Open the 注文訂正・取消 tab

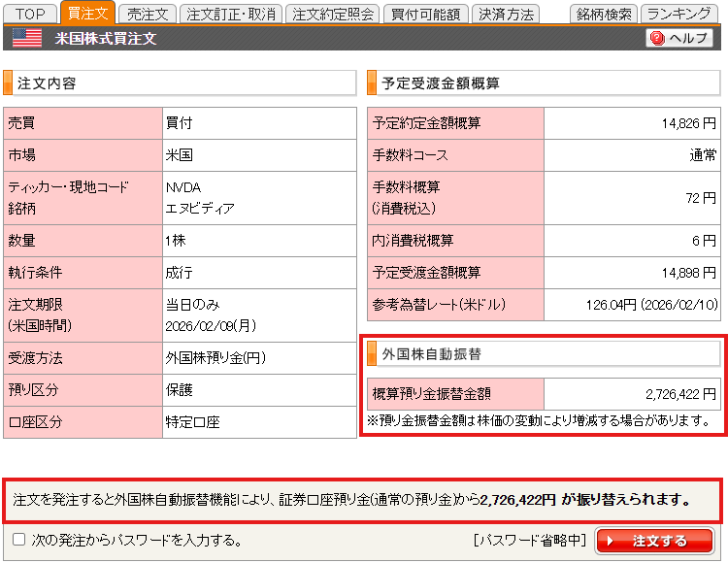pos(231,14)
